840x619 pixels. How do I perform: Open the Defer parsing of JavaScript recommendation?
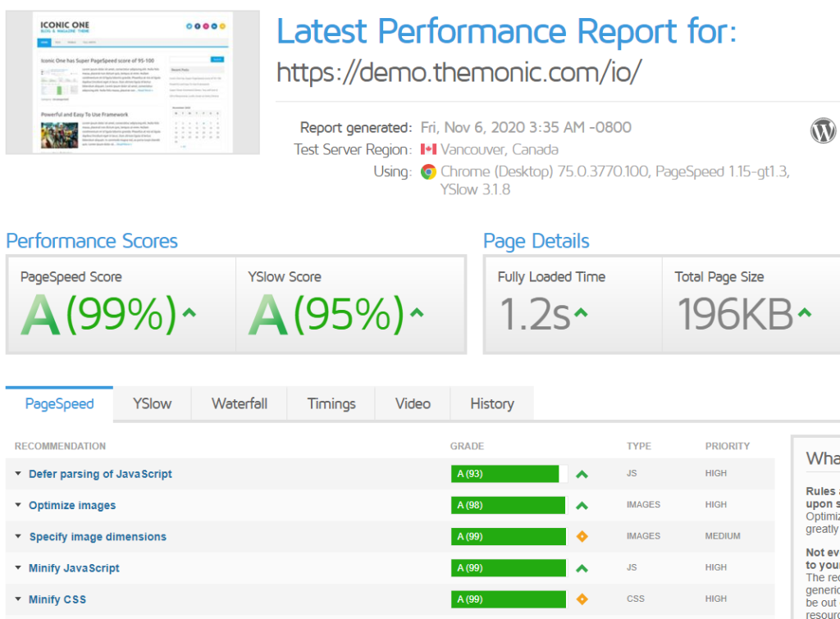click(x=100, y=474)
